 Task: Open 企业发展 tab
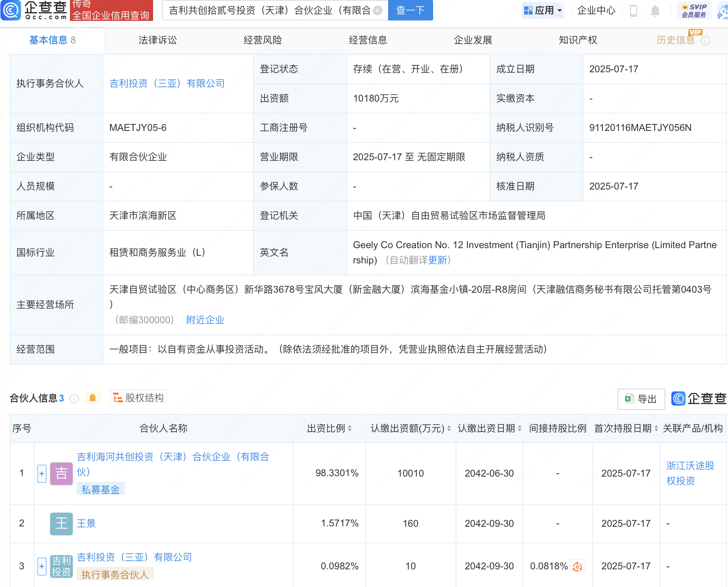tap(473, 40)
